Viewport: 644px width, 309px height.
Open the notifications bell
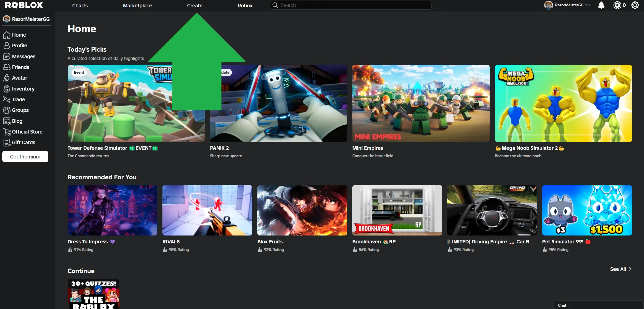pyautogui.click(x=601, y=5)
